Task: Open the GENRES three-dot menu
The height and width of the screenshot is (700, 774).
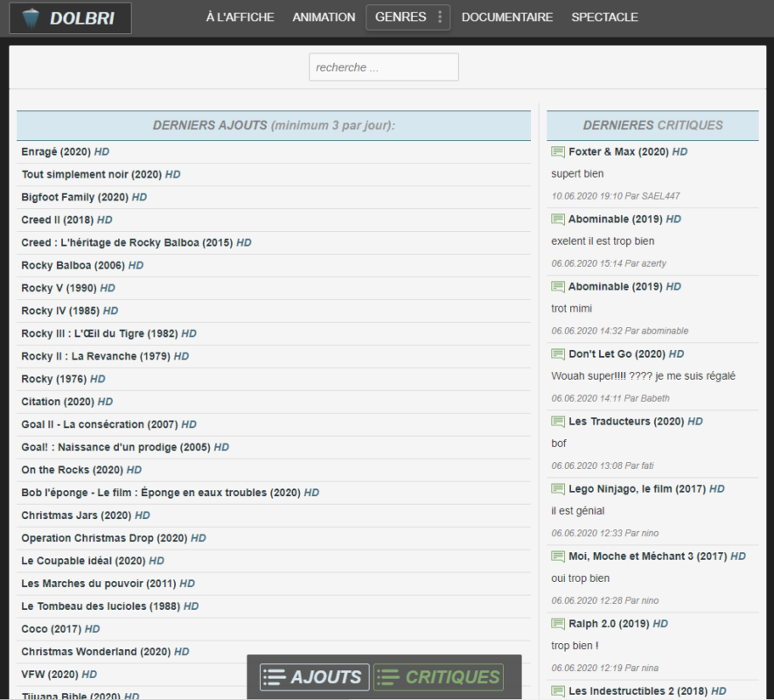Action: click(440, 17)
